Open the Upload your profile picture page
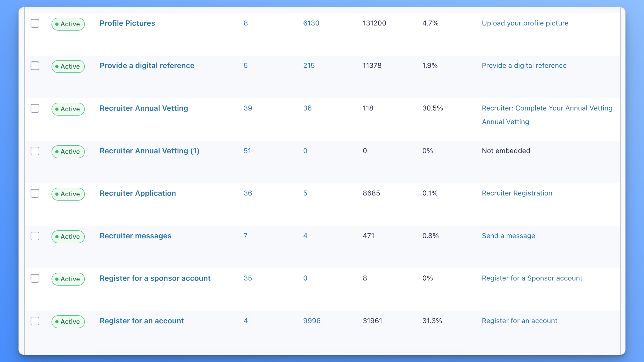Image resolution: width=644 pixels, height=362 pixels. (x=525, y=23)
